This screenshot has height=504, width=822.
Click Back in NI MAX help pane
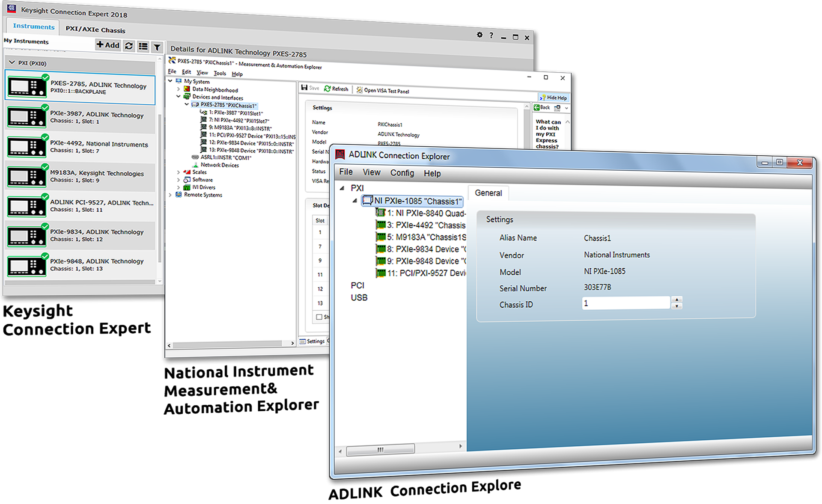tap(542, 107)
